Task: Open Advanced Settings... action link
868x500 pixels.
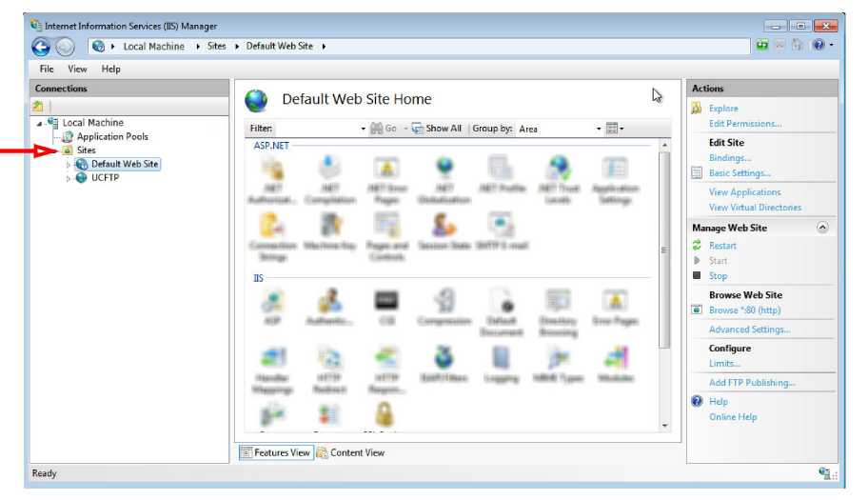Action: click(750, 330)
